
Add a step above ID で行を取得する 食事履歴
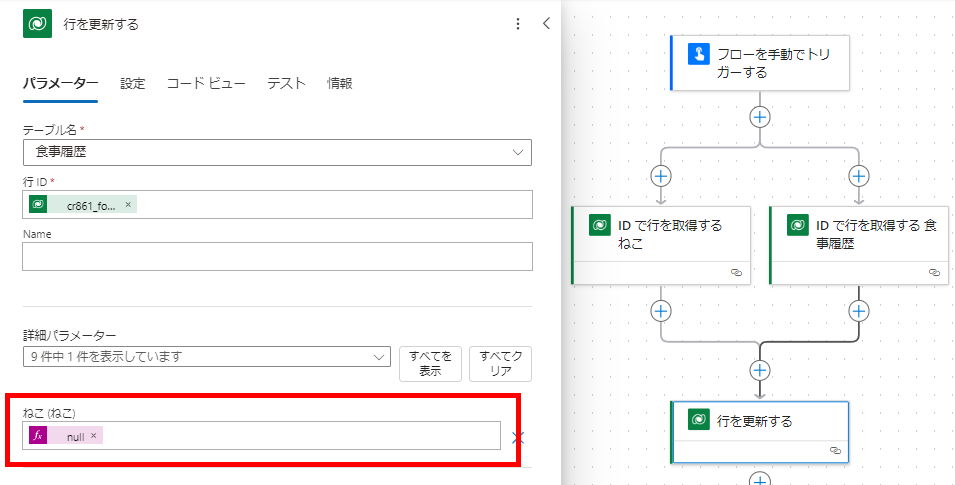pyautogui.click(x=859, y=176)
